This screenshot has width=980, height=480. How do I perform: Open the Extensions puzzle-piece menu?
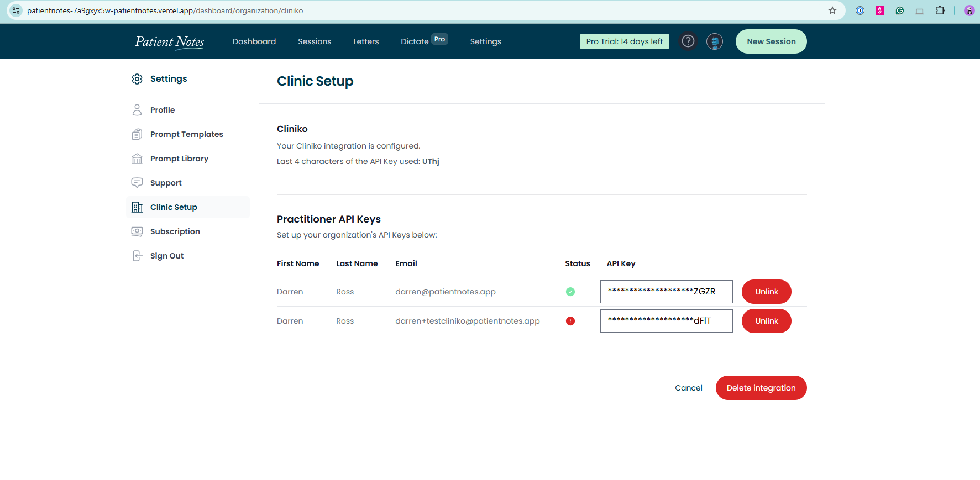click(x=940, y=10)
